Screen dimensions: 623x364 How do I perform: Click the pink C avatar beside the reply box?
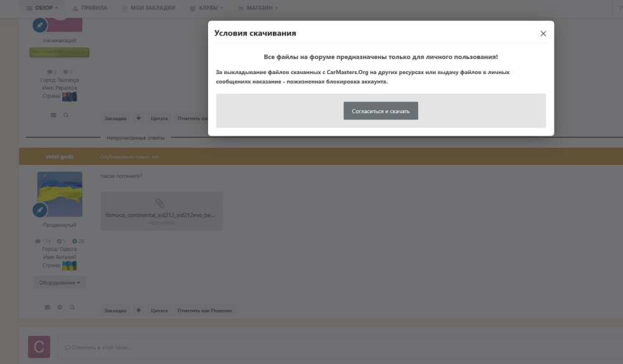39,347
